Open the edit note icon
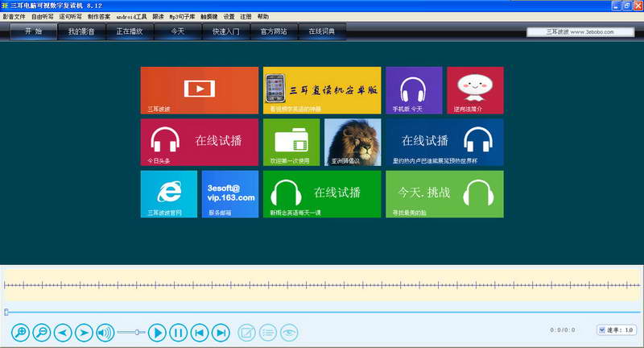 tap(247, 333)
